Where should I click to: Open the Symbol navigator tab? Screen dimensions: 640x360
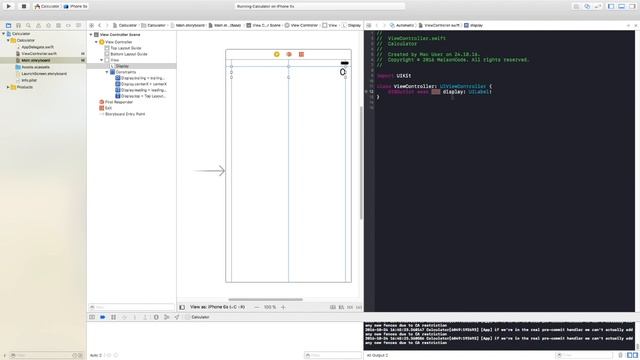[18, 25]
